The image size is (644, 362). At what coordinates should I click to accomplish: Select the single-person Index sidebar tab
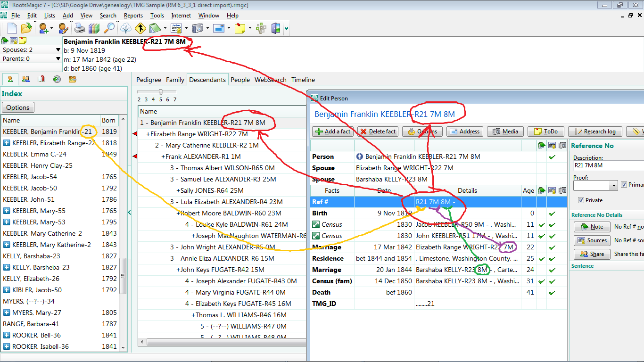point(10,79)
